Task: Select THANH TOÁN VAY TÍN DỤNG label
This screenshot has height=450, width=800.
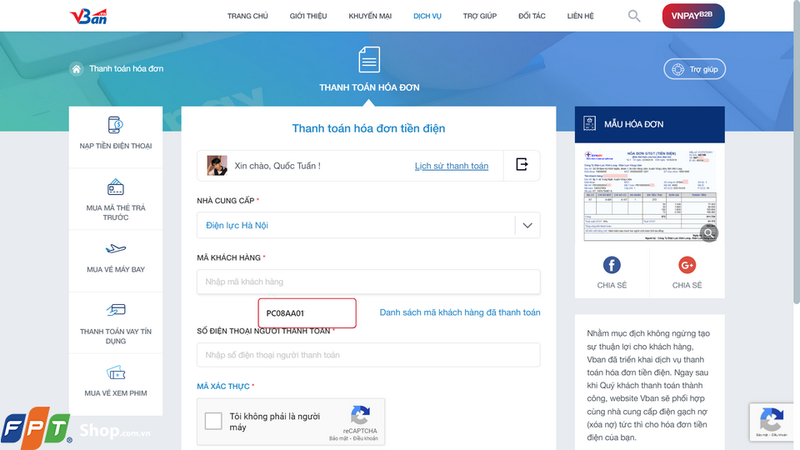Action: [x=115, y=336]
